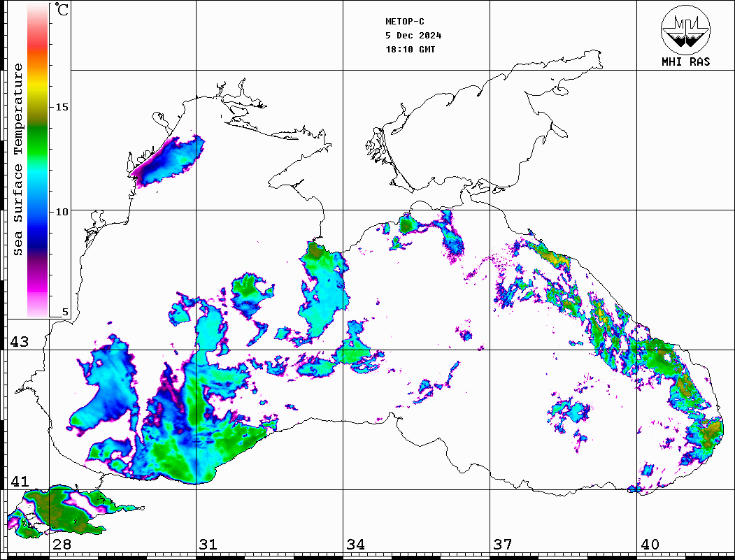Viewport: 735px width, 560px height.
Task: Click the '18:10 GMT' time text
Action: click(x=410, y=49)
